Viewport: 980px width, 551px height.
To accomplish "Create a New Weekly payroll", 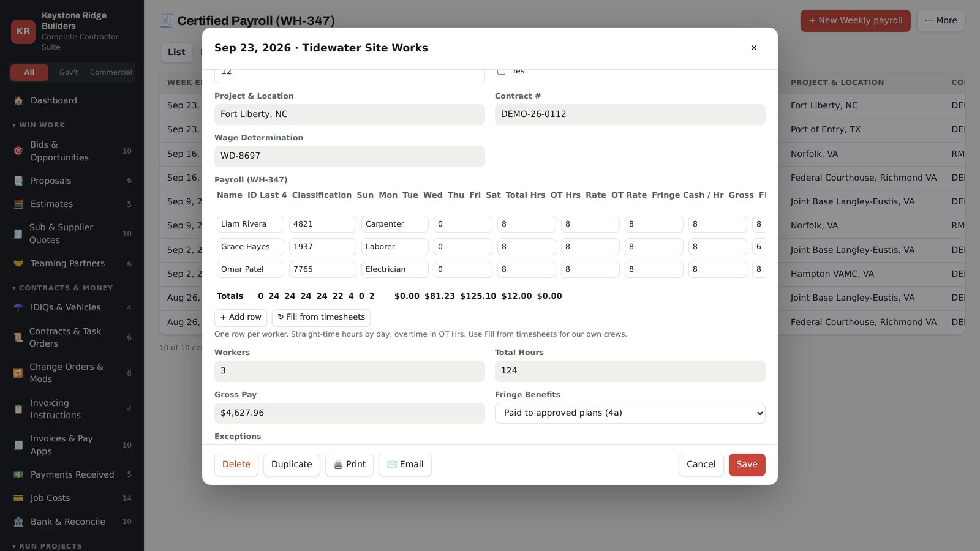I will click(856, 21).
